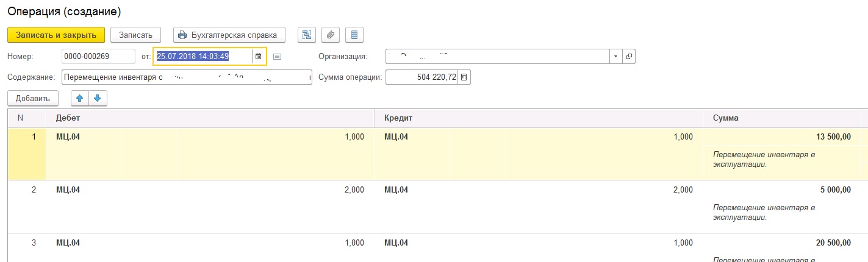This screenshot has height=262, width=868.
Task: Click the report list icon after the paperclip
Action: [354, 35]
